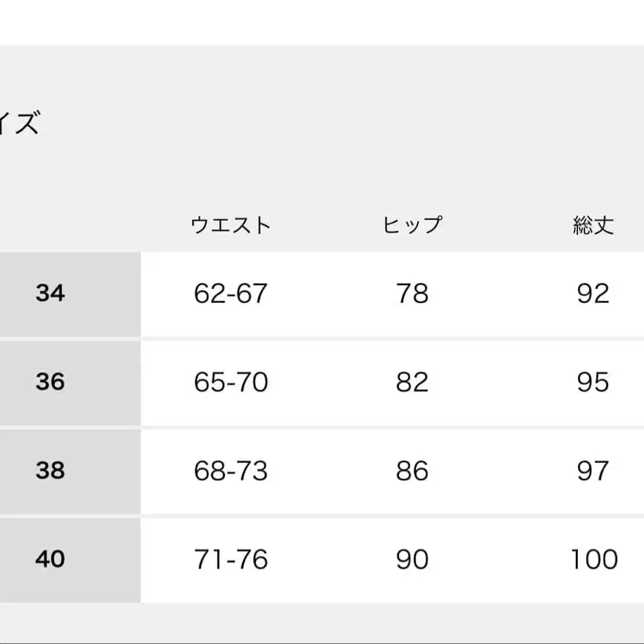Click the total length value 97
Image resolution: width=644 pixels, height=644 pixels.
[x=593, y=472]
